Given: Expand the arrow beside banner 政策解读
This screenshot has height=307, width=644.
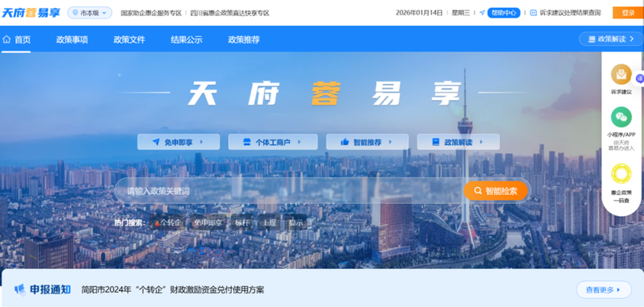Looking at the screenshot, I should click(481, 142).
